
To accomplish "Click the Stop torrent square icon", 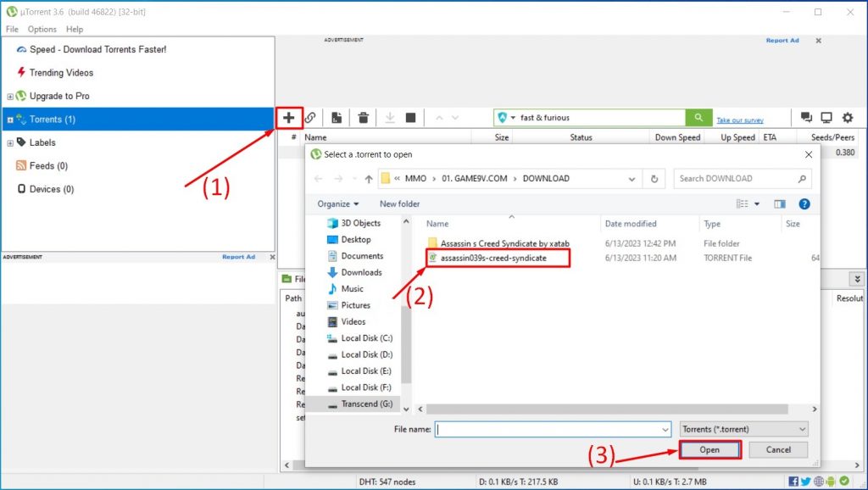I will click(x=410, y=117).
